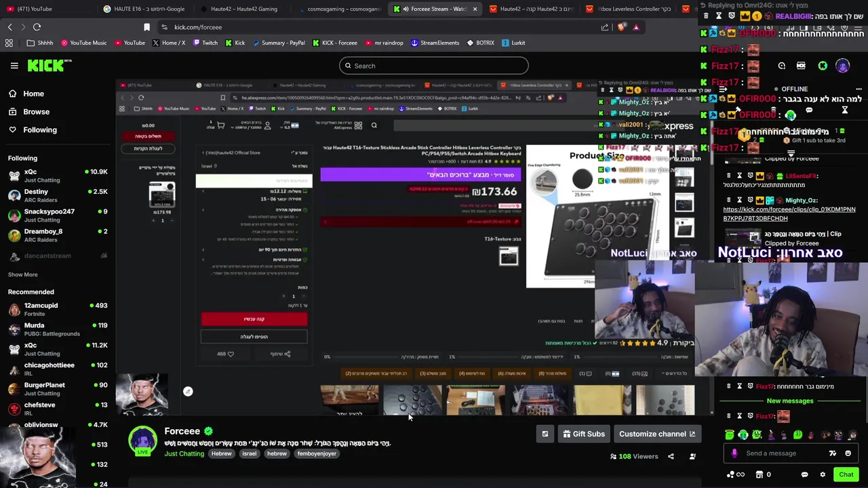The height and width of the screenshot is (488, 868).
Task: Reload the kick.com/forceee page
Action: point(37,27)
